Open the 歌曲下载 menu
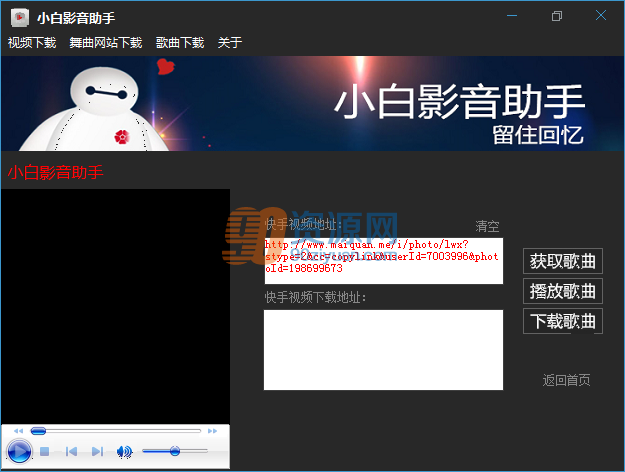This screenshot has height=472, width=625. pos(180,42)
